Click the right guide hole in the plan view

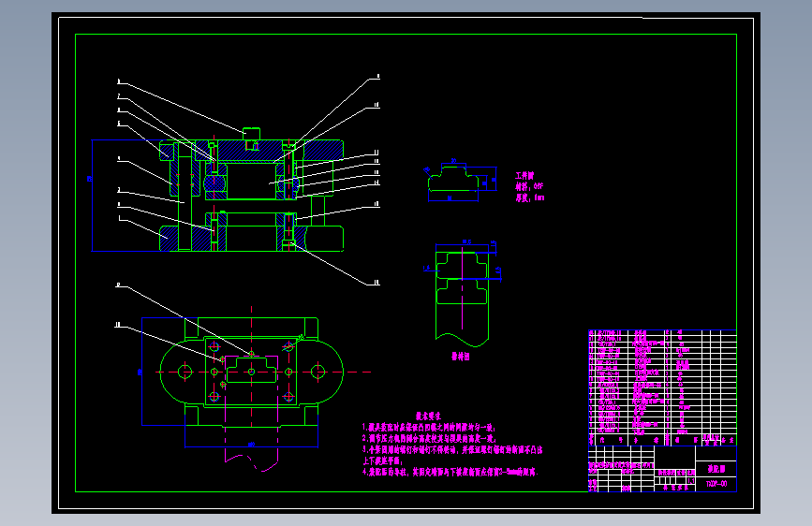click(317, 372)
